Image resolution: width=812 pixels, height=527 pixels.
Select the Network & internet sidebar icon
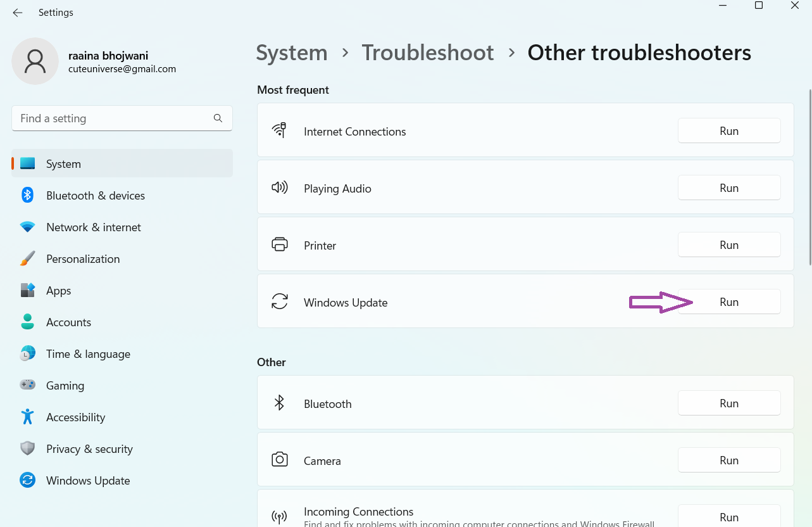27,227
